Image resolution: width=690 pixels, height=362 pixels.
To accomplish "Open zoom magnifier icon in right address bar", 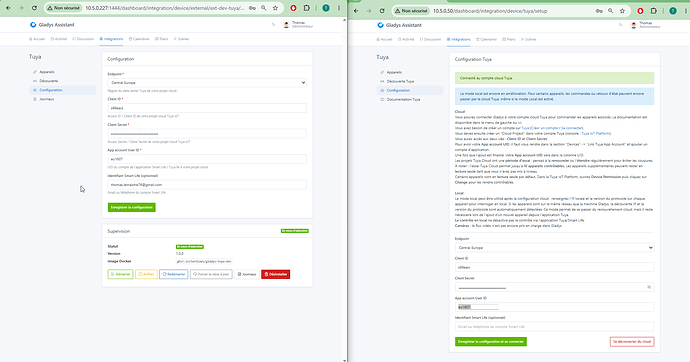I will (x=610, y=11).
